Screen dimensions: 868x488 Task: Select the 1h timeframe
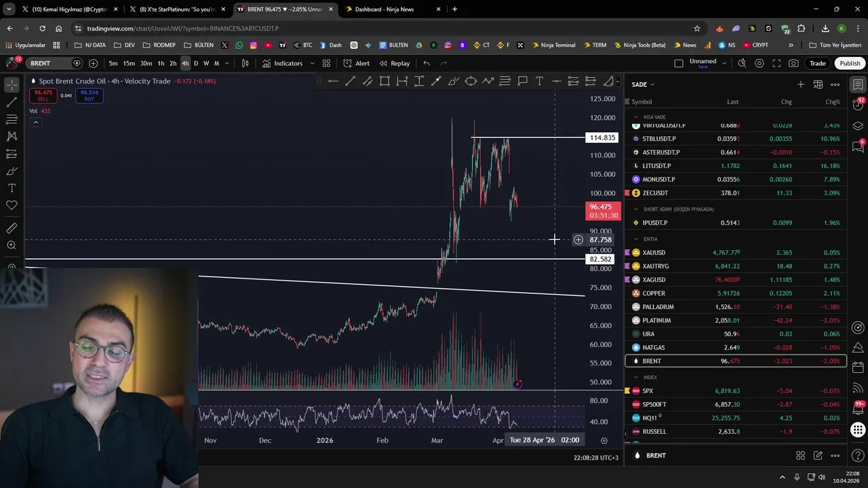(x=161, y=63)
